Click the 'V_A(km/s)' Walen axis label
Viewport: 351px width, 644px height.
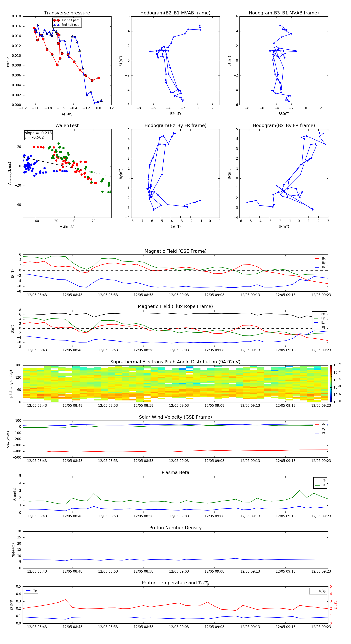(67, 227)
